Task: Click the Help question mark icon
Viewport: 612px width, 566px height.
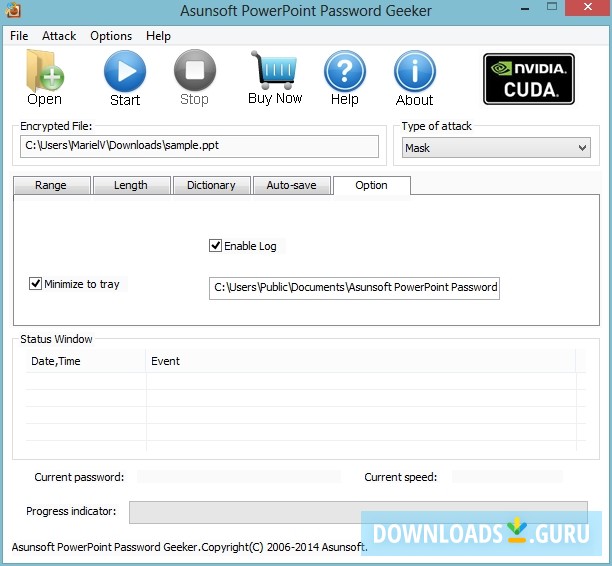Action: point(345,71)
